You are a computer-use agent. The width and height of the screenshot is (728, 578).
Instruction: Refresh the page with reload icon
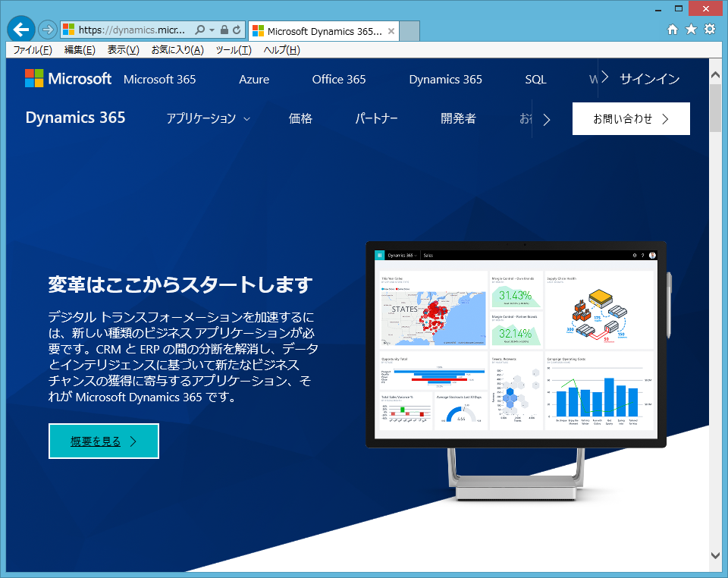coord(237,30)
